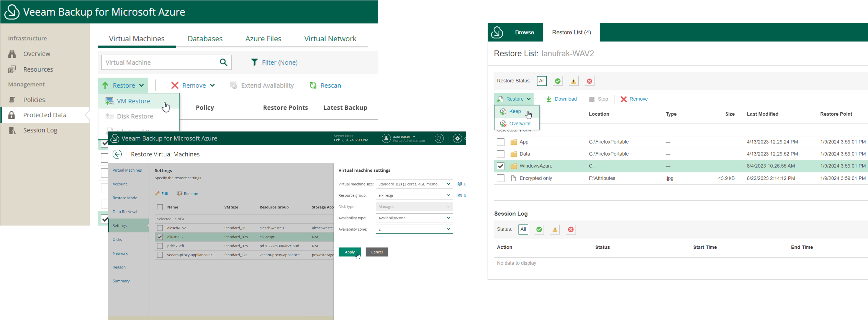Toggle select-all checkbox next to Name header

(x=160, y=207)
